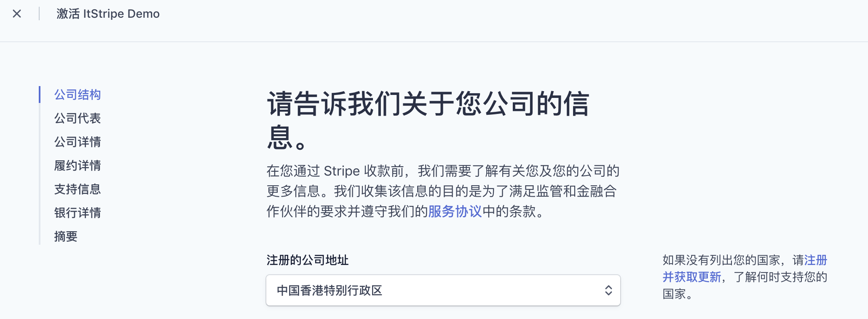Click vertical divider next to close icon
Image resolution: width=868 pixels, height=319 pixels.
(39, 14)
